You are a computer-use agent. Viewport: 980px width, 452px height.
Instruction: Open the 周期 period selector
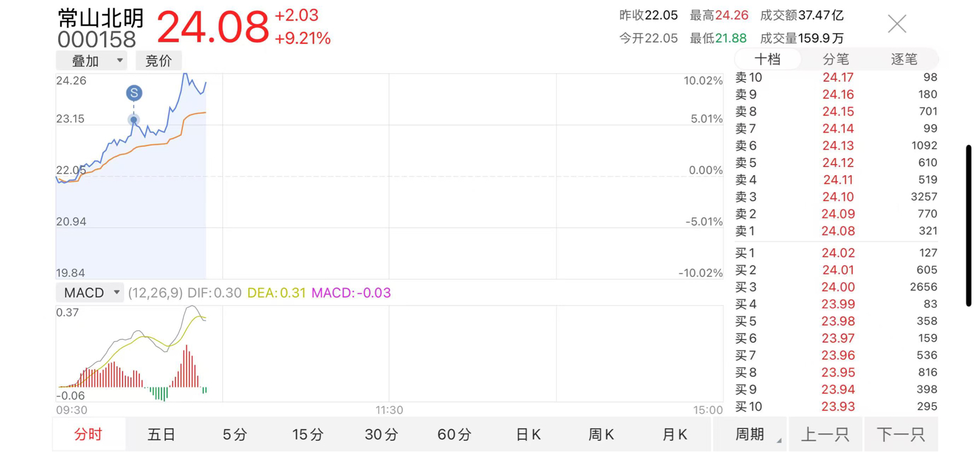click(x=751, y=434)
